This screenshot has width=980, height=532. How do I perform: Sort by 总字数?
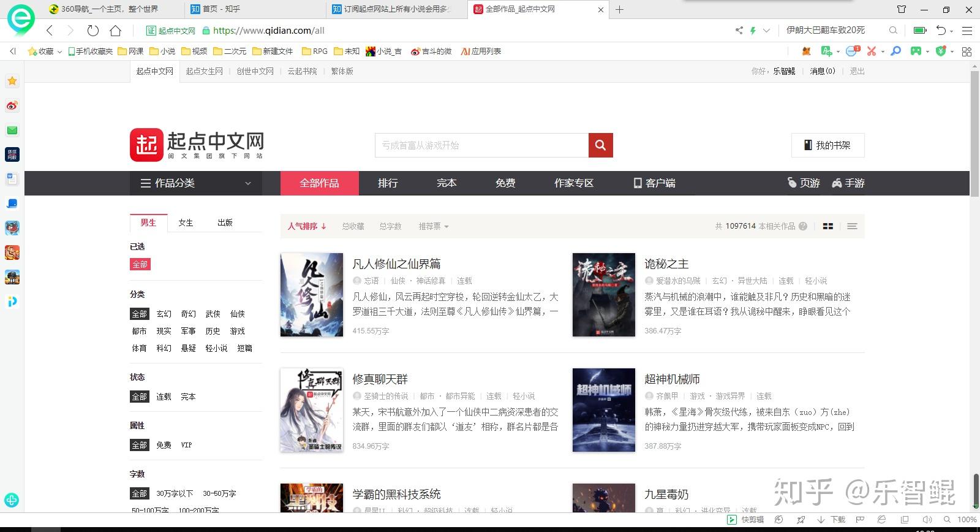[x=390, y=226]
